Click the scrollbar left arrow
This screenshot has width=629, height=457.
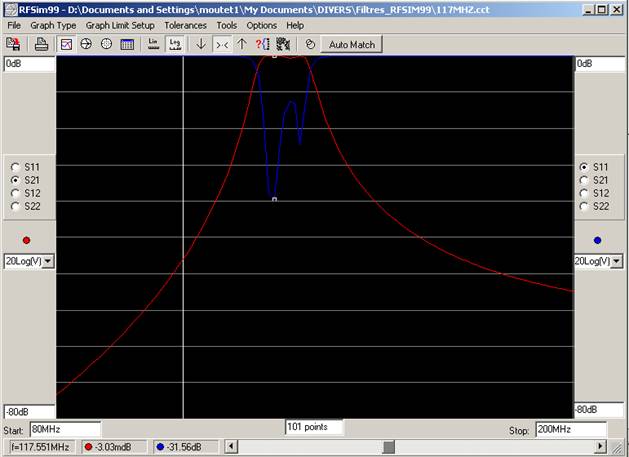pyautogui.click(x=231, y=447)
